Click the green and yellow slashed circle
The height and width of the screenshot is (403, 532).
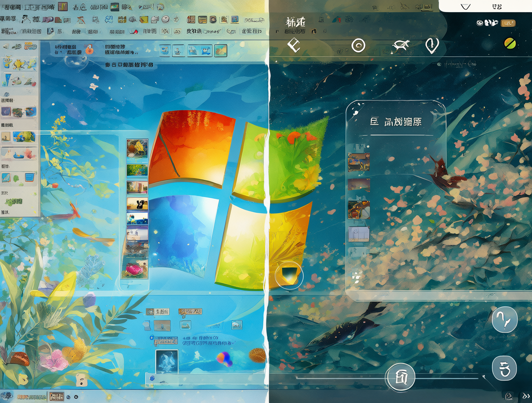coord(510,44)
